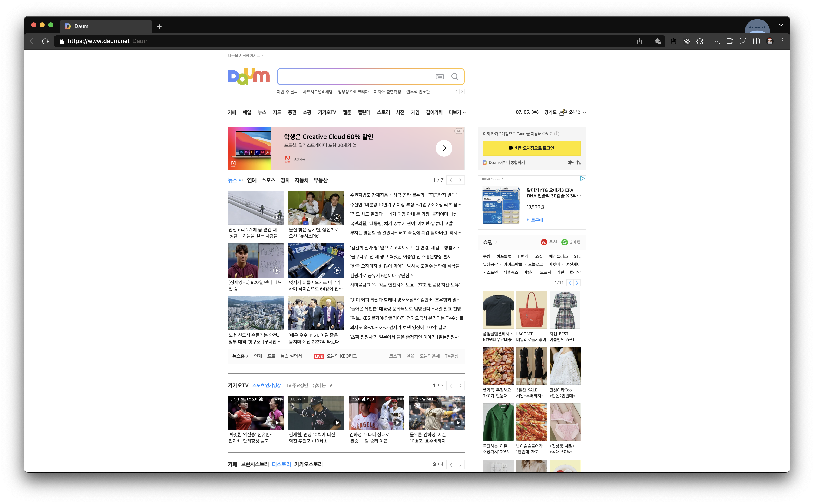
Task: Reload the page with refresh icon
Action: pos(45,41)
